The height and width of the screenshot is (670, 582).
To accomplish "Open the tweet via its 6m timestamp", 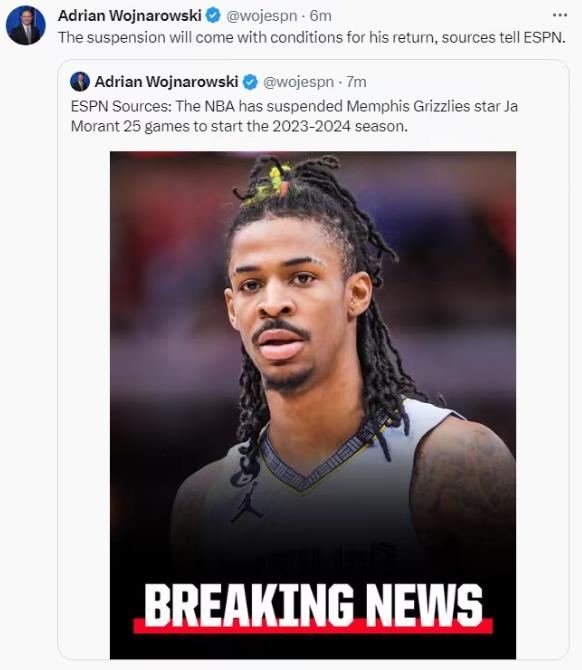I will [x=320, y=16].
